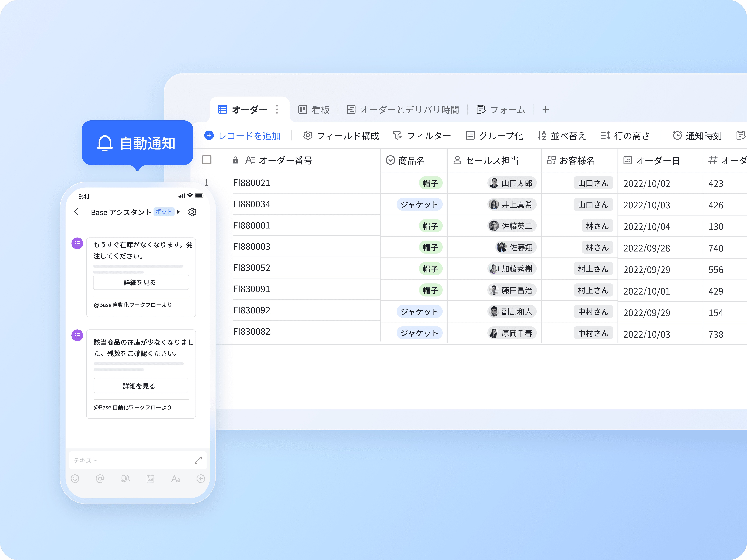747x560 pixels.
Task: Click the image attachment icon in chat
Action: click(150, 479)
